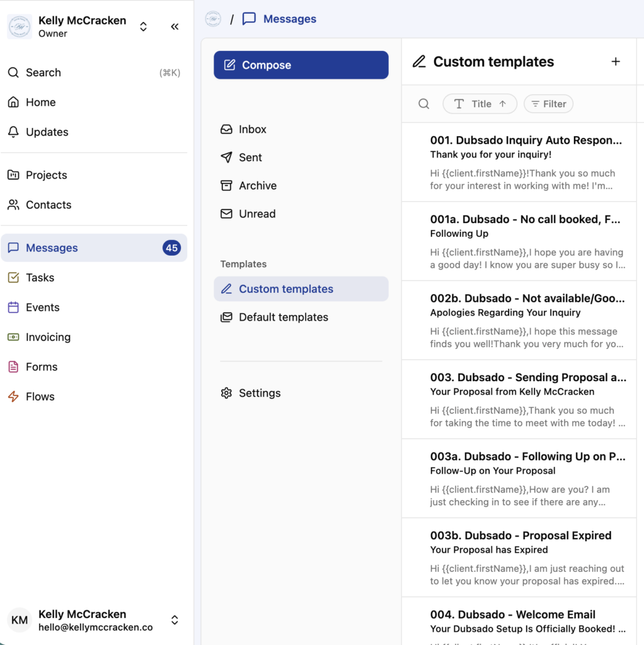644x645 pixels.
Task: Collapse the sidebar with double-chevron
Action: [x=175, y=26]
